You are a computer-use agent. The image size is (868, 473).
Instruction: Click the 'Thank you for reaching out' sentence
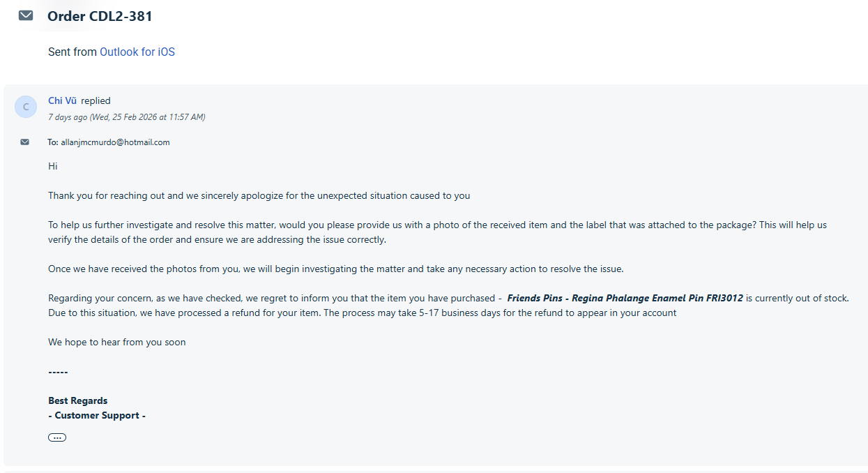click(x=259, y=195)
